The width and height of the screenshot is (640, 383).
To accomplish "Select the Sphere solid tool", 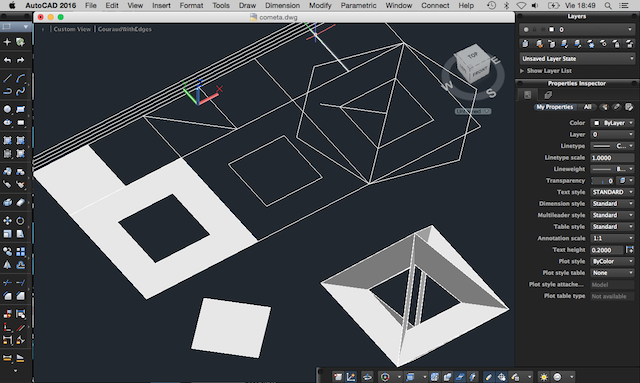I will (x=7, y=109).
